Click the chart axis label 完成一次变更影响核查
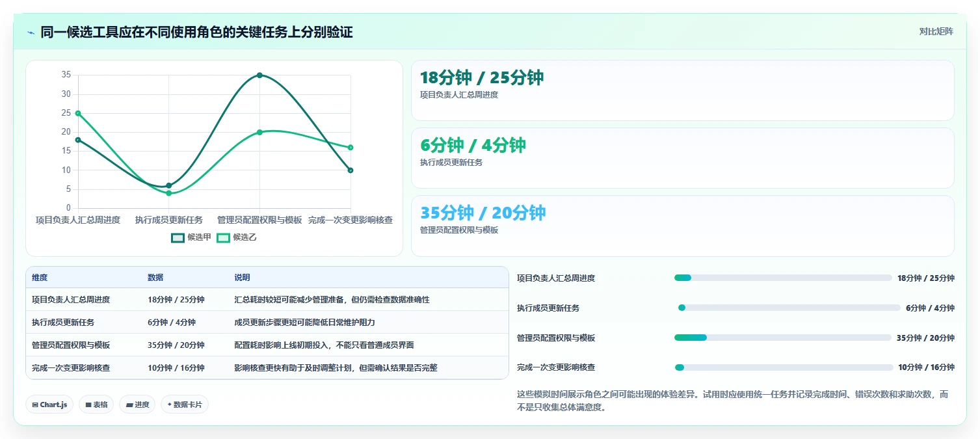Screen dimensions: 980x439 coord(351,220)
